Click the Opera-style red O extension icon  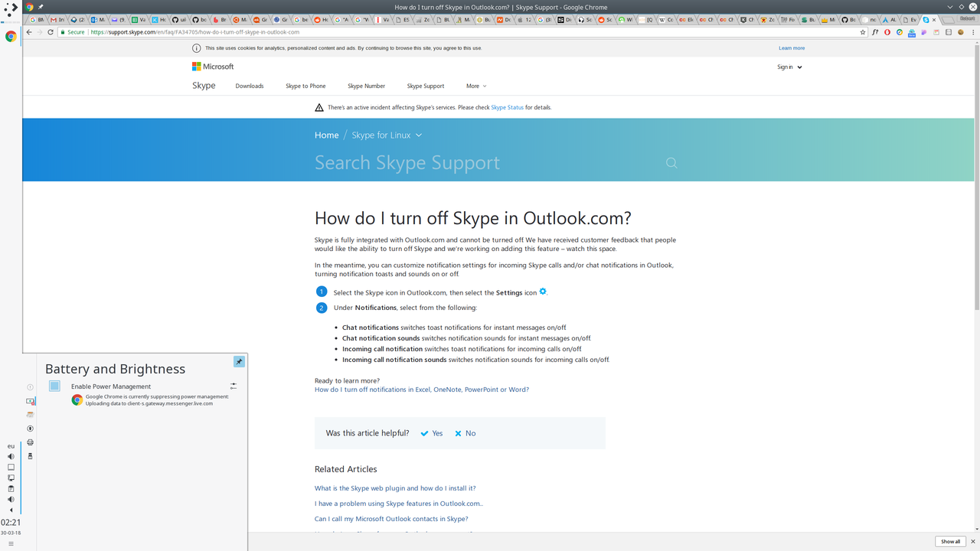click(887, 32)
